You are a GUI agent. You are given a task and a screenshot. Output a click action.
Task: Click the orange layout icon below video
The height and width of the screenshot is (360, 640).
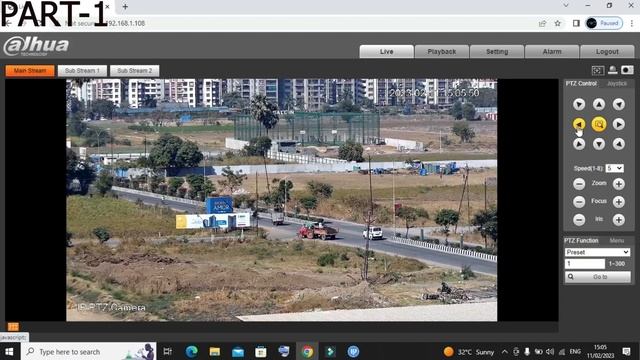13,327
